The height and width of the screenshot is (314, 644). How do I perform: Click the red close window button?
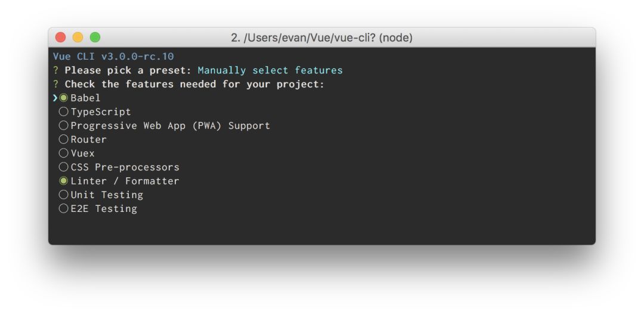point(61,38)
